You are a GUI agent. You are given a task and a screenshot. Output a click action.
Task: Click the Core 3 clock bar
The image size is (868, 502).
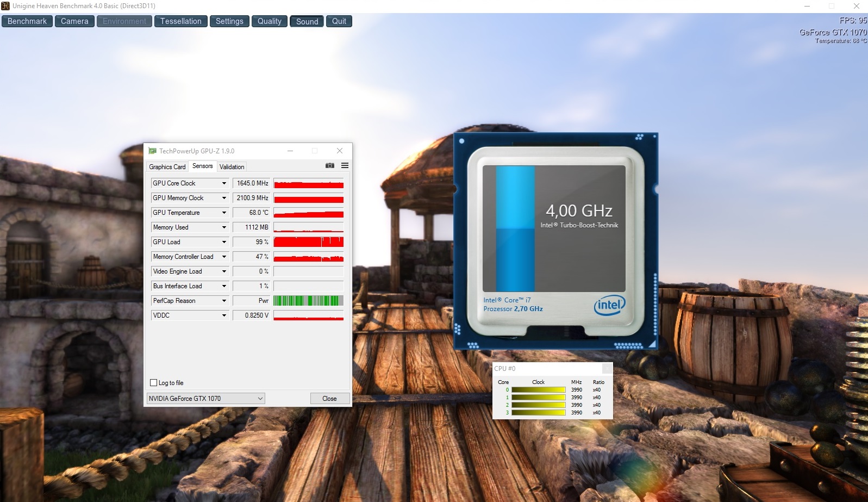(x=539, y=413)
